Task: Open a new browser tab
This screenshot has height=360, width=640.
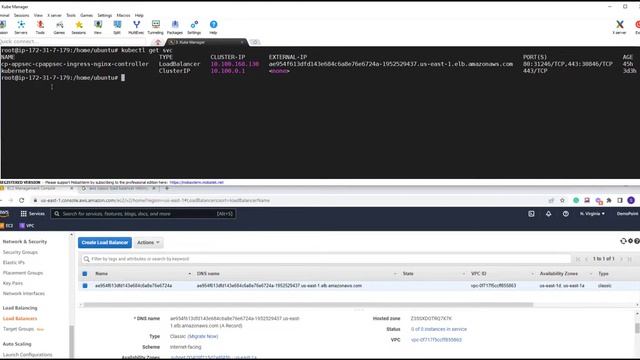Action: (x=167, y=188)
